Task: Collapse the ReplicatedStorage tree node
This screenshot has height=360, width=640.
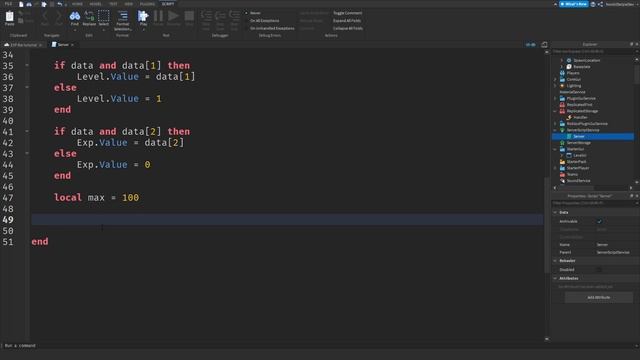Action: pos(555,111)
